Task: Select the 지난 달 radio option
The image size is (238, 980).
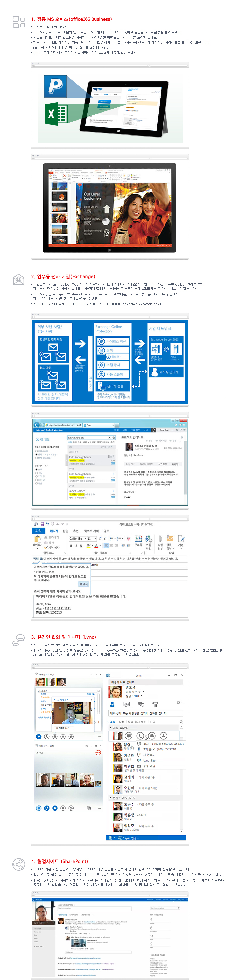Action: point(36,480)
